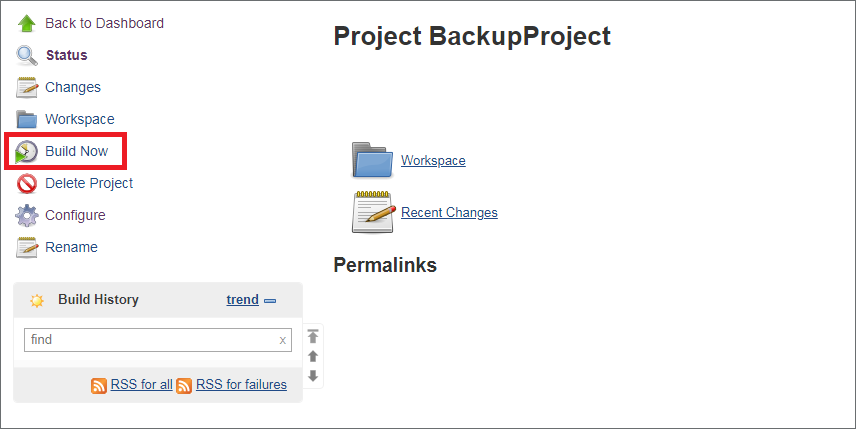Click the Workspace folder icon in sidebar
The height and width of the screenshot is (429, 856).
click(x=27, y=119)
